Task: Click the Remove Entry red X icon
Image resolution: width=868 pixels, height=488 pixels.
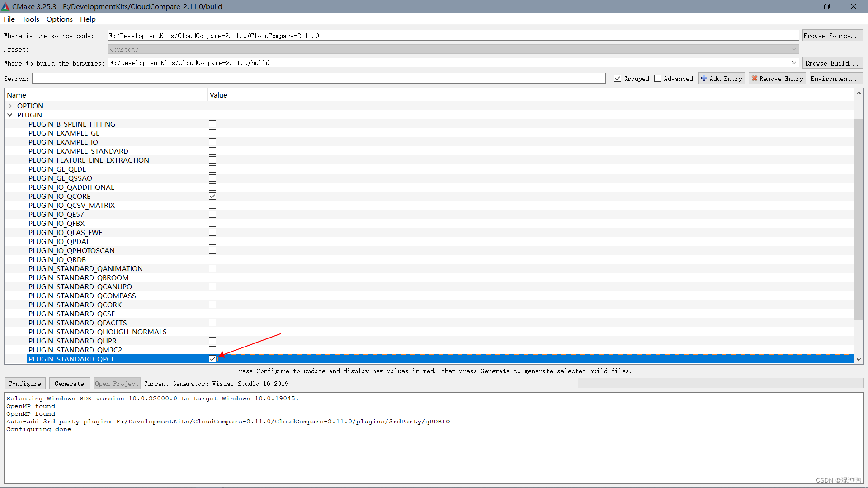Action: (x=754, y=78)
